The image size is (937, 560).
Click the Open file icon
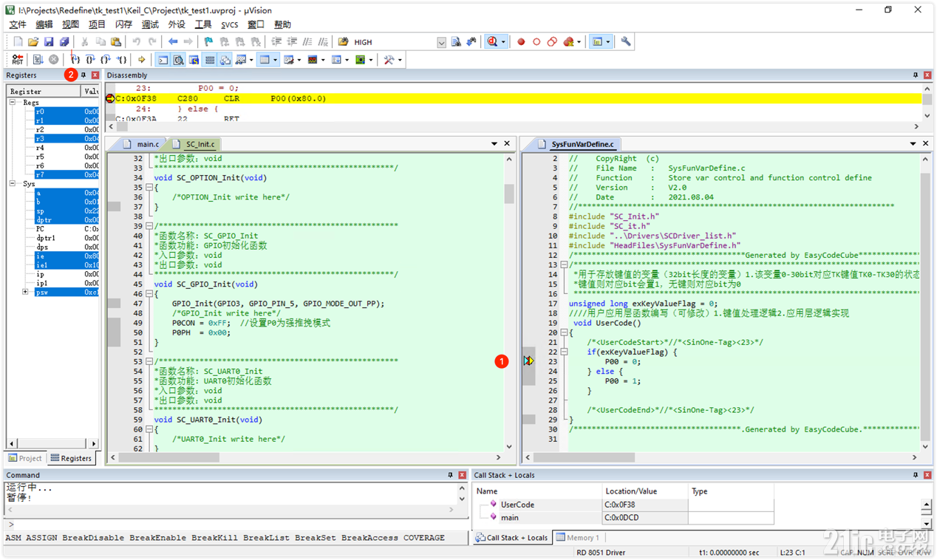point(33,42)
